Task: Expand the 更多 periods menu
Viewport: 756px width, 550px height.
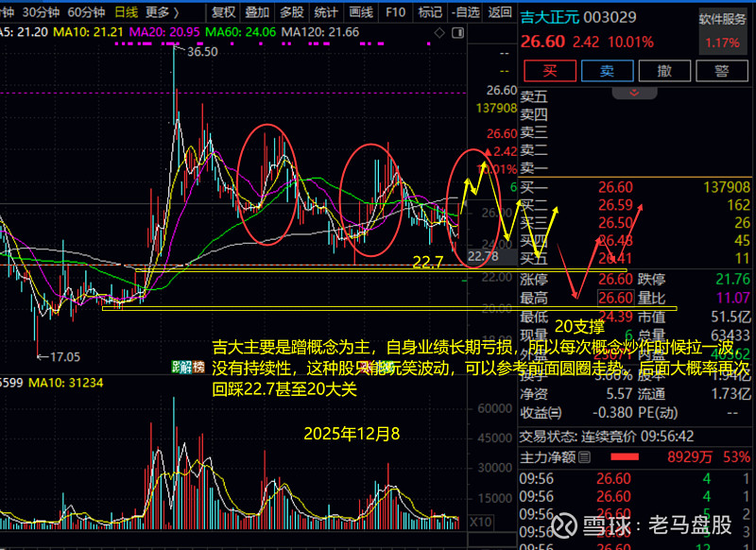Action: point(162,12)
